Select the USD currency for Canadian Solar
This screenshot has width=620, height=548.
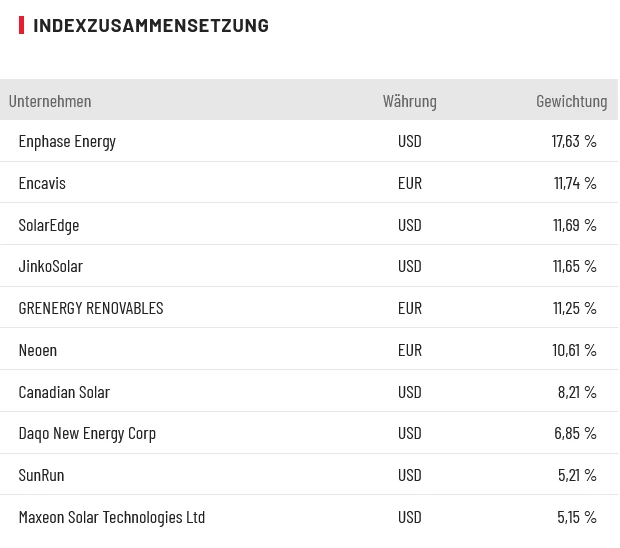[410, 392]
